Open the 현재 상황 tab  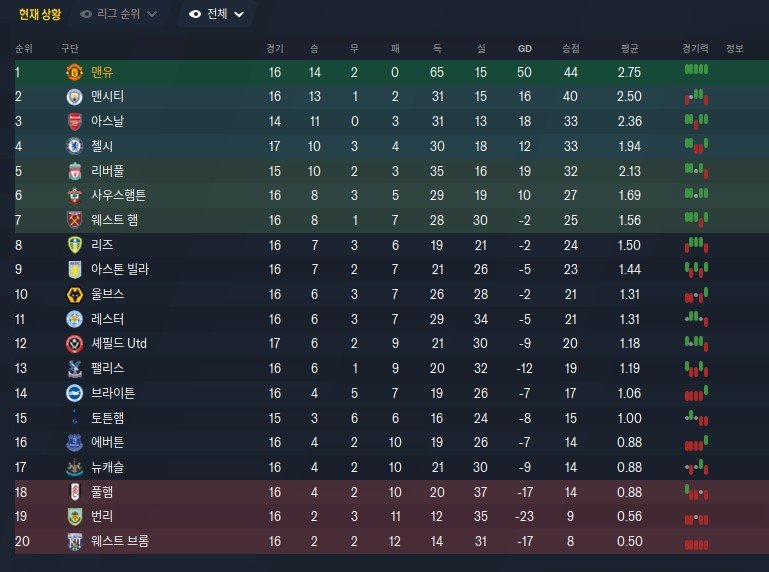pos(40,14)
